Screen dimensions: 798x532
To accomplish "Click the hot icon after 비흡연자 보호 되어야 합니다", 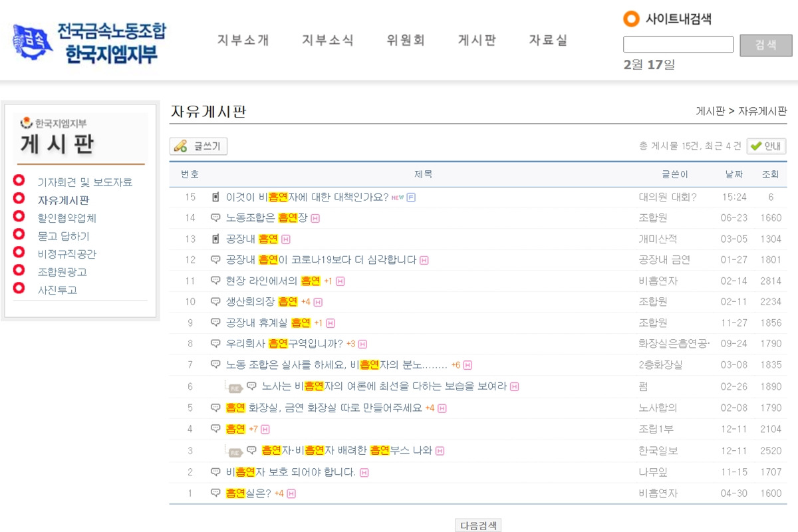I will (x=364, y=473).
